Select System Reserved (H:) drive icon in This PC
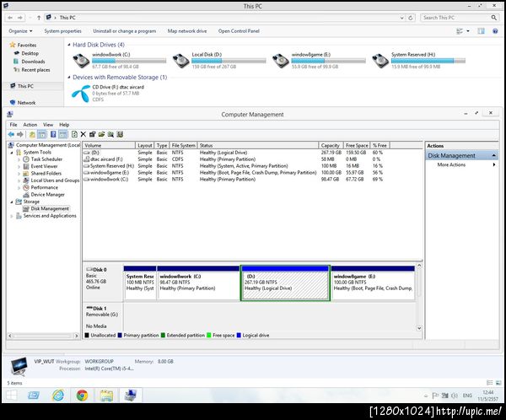The height and width of the screenshot is (420, 506). click(380, 61)
